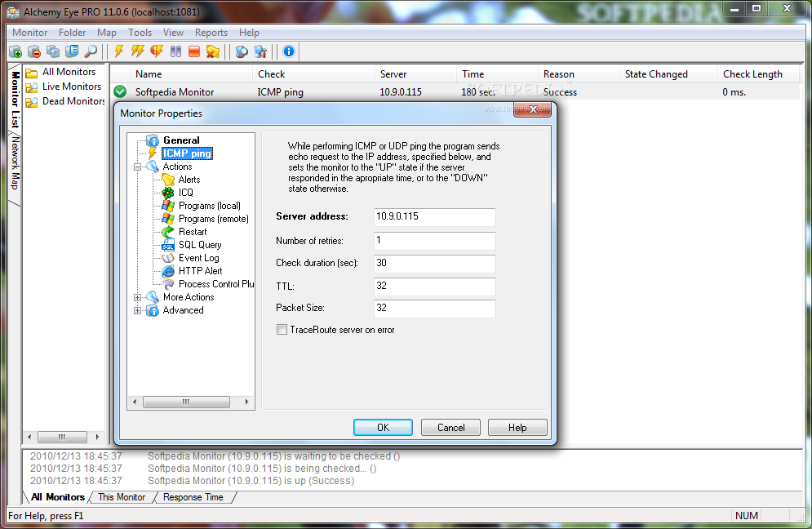Image resolution: width=812 pixels, height=529 pixels.
Task: Select HTTP Alert action in tree
Action: coord(200,270)
